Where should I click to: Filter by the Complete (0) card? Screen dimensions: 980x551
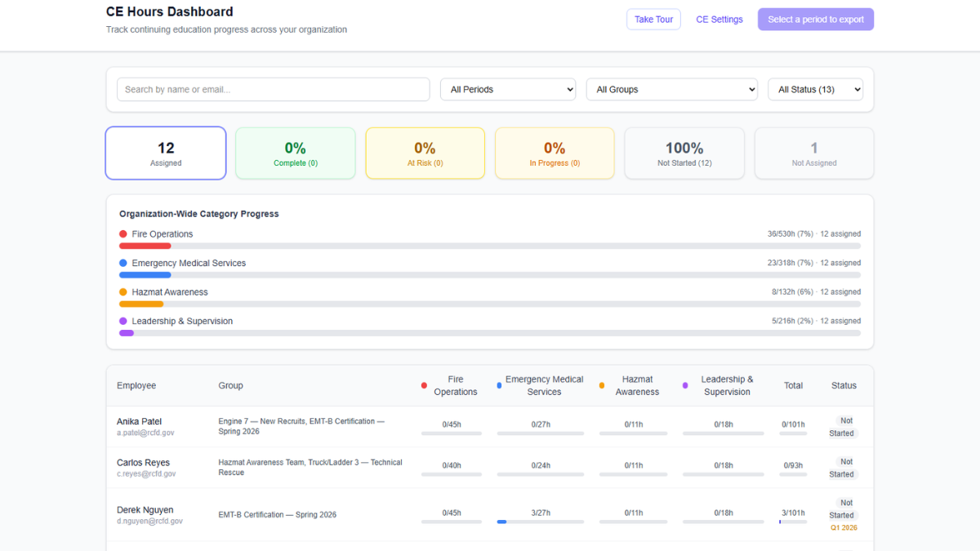296,153
